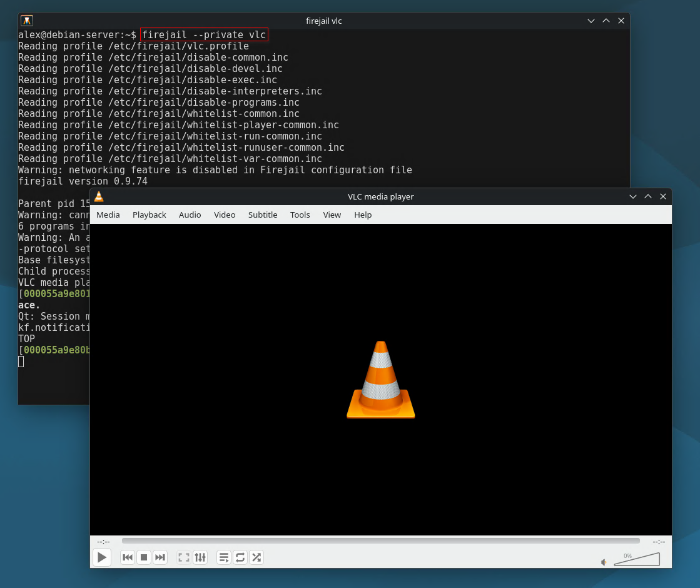700x588 pixels.
Task: Open the Video menu in VLC
Action: pyautogui.click(x=225, y=215)
